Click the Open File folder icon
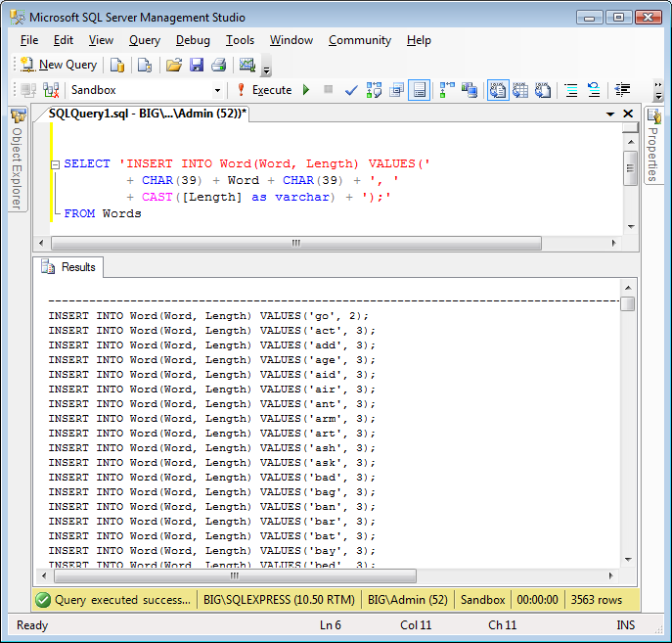672x643 pixels. point(173,66)
